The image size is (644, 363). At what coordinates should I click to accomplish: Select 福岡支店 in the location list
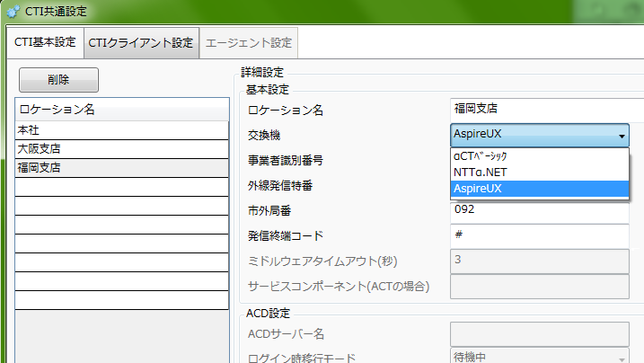pyautogui.click(x=122, y=167)
